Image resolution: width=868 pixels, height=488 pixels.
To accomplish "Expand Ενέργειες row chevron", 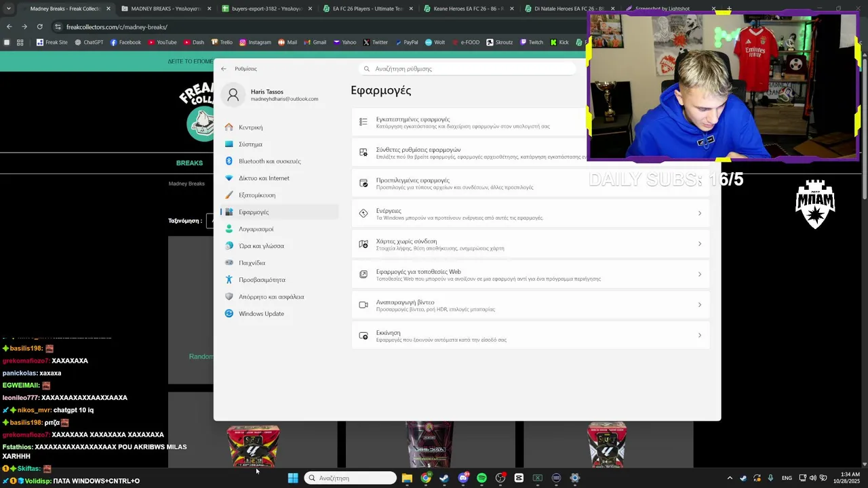I will click(700, 213).
